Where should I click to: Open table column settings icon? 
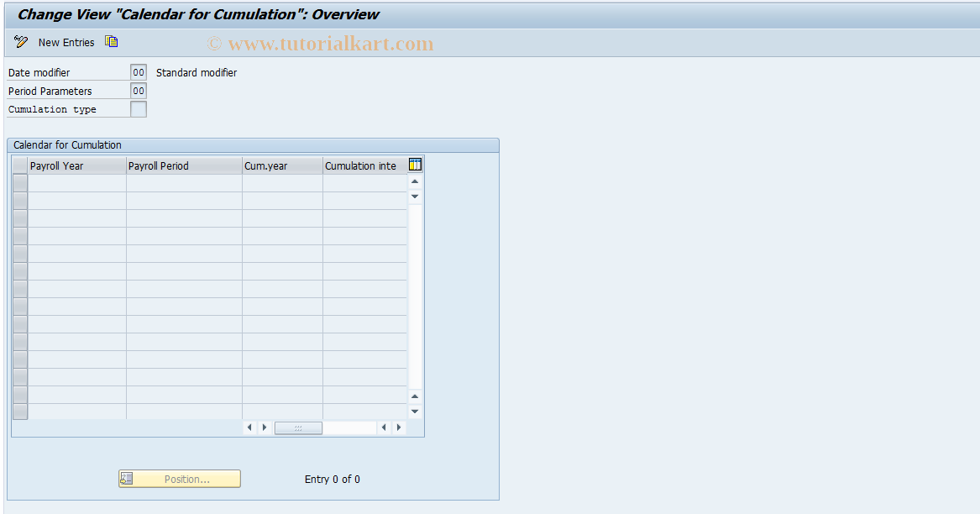(415, 165)
